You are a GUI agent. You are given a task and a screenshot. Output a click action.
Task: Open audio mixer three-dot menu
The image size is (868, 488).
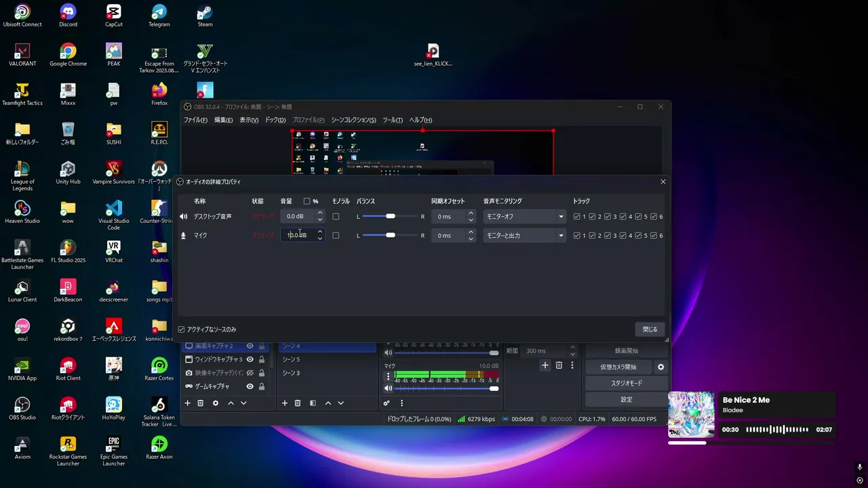pos(401,403)
